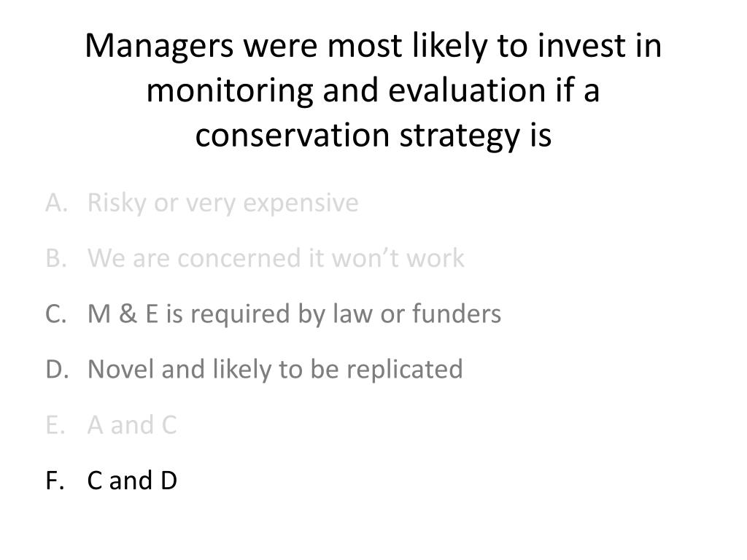Click 'conservation strategy is' title line
The image size is (747, 560).
click(373, 136)
